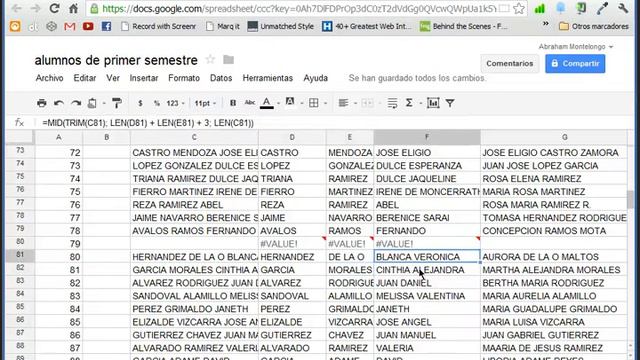Open the Facebook bookmark icon

point(106,27)
